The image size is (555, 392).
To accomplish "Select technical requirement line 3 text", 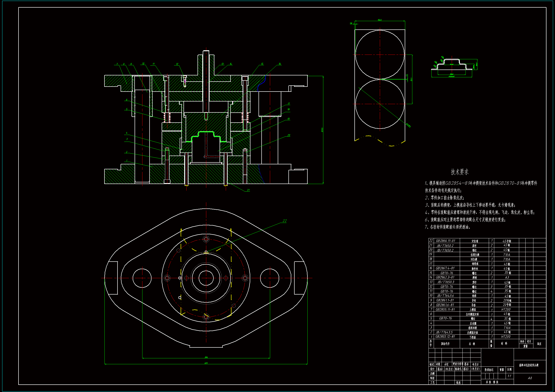I will coord(470,205).
